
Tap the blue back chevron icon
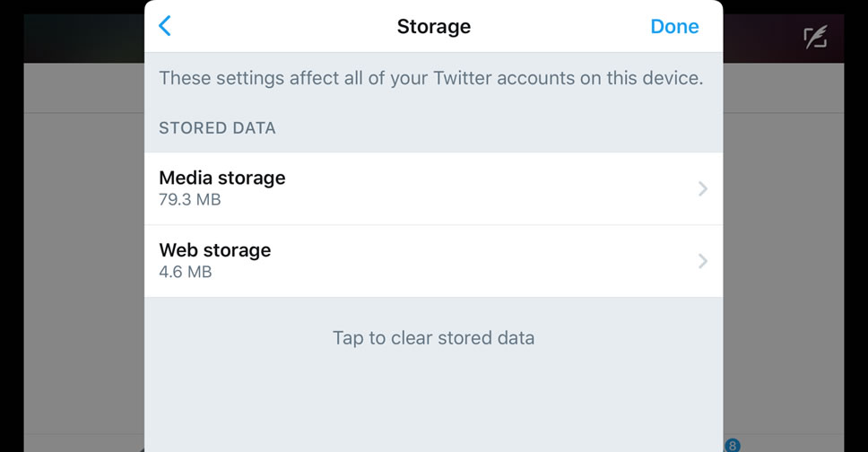164,26
